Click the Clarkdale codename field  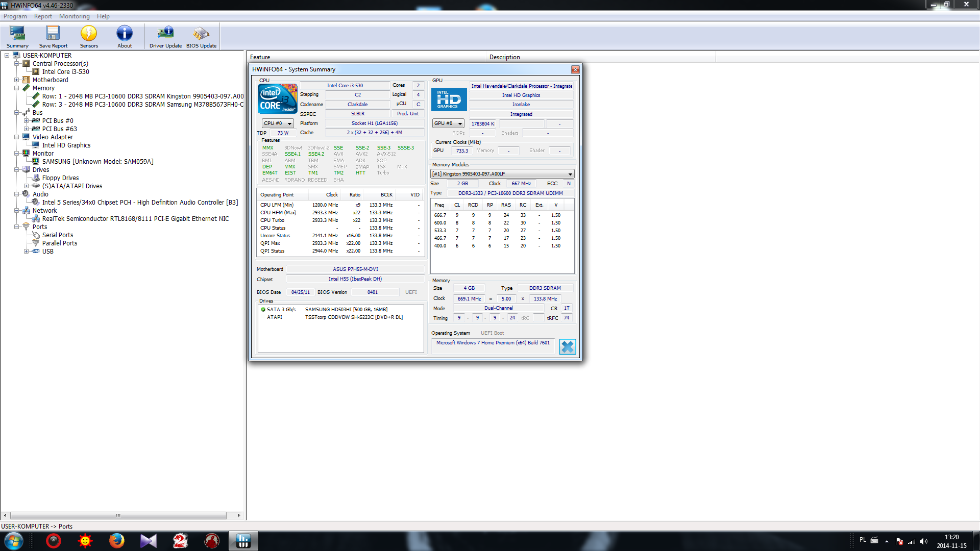(357, 105)
